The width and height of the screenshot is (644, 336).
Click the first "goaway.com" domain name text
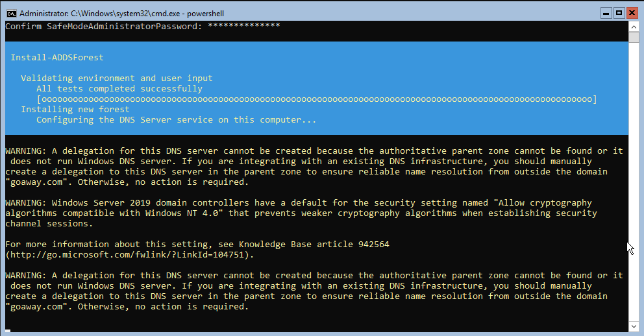[x=36, y=182]
